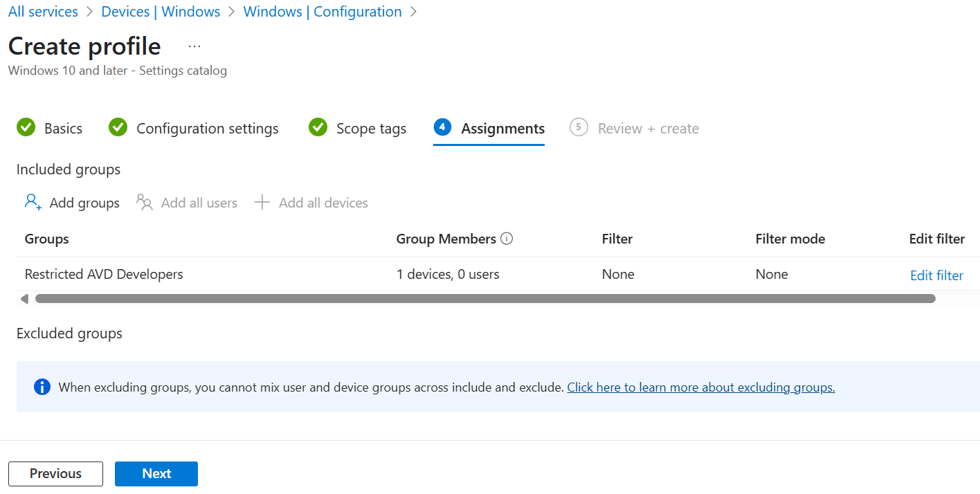This screenshot has height=494, width=980.
Task: Switch to the Scope tags step
Action: (x=371, y=128)
